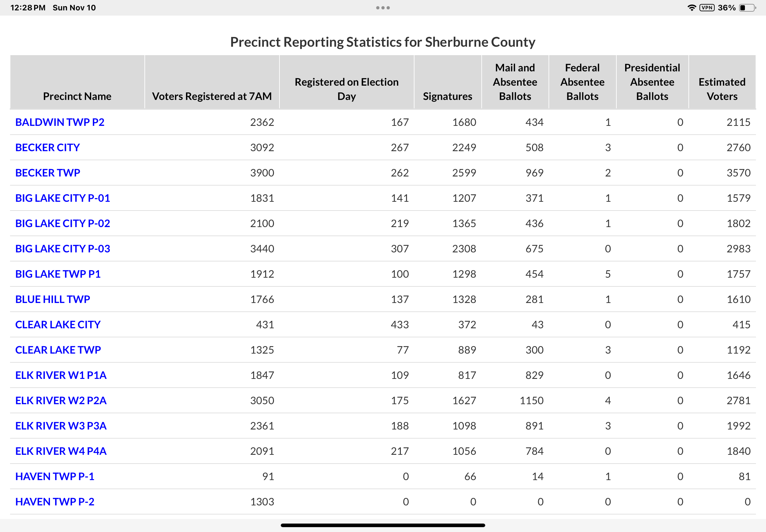766x532 pixels.
Task: Open ELK RIVER W1 P1A link
Action: point(61,375)
